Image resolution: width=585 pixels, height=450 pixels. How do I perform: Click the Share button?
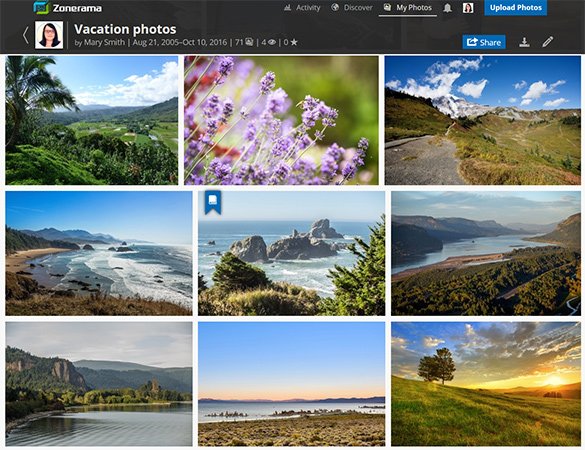(x=484, y=42)
